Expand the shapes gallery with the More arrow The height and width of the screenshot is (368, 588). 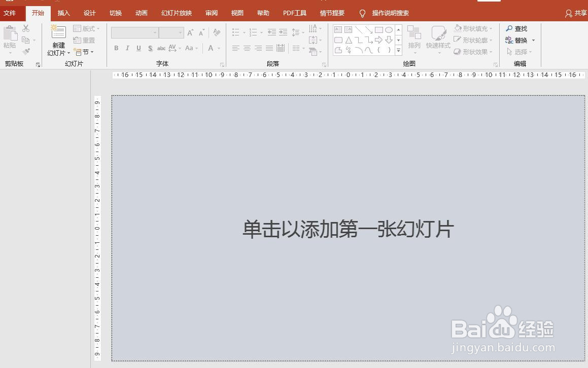pyautogui.click(x=398, y=50)
